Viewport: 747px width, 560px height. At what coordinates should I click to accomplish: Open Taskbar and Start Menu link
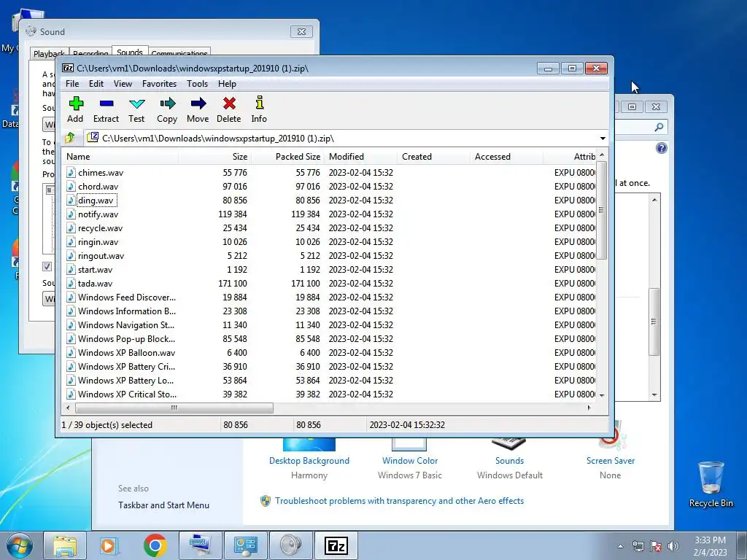click(x=164, y=505)
